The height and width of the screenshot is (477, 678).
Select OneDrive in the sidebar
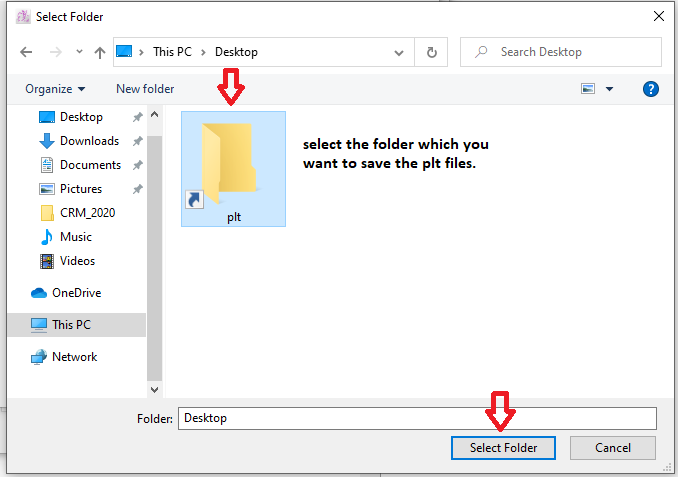(76, 293)
